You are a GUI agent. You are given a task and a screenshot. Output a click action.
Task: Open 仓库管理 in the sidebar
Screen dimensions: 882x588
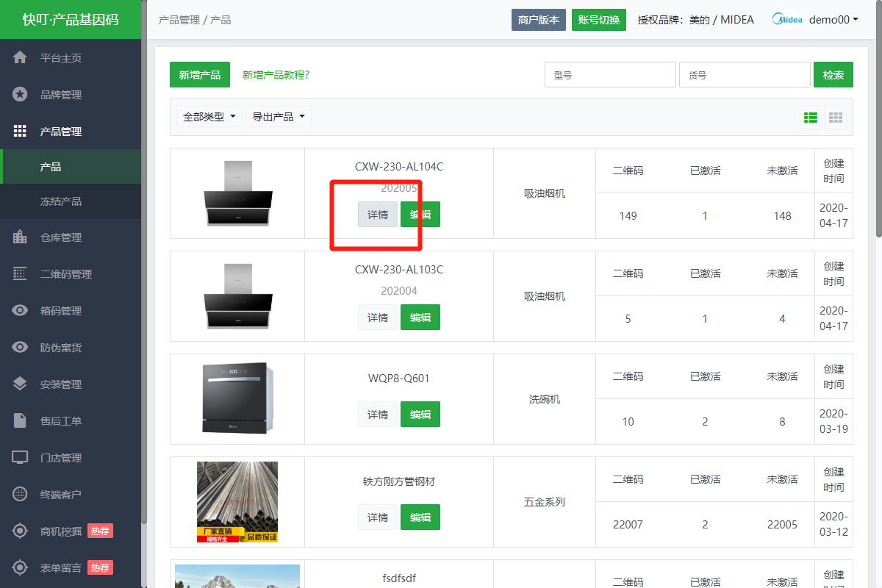(71, 237)
